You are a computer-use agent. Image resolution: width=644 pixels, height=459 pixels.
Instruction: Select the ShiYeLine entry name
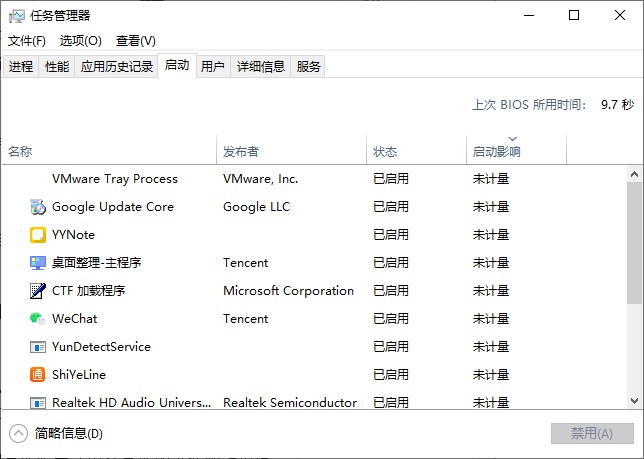pyautogui.click(x=79, y=374)
